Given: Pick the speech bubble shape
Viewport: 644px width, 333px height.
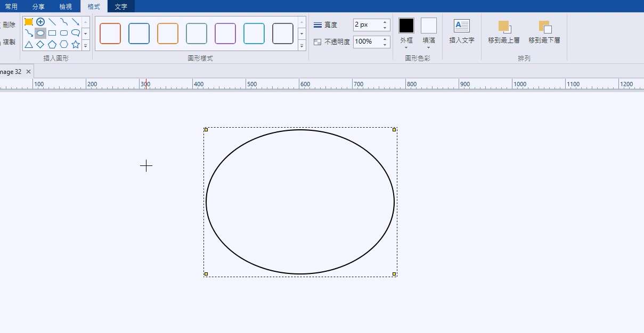Looking at the screenshot, I should coord(76,33).
